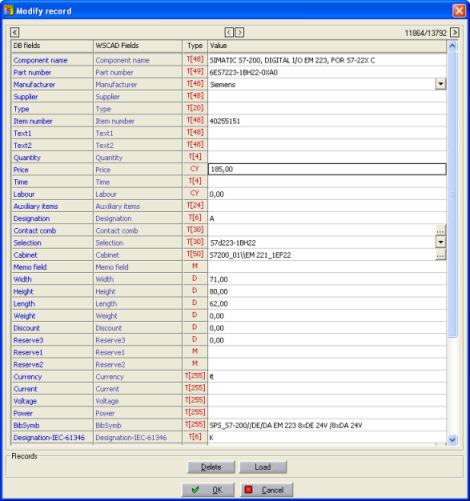The height and width of the screenshot is (501, 470).
Task: Expand the Manufacturer dropdown list
Action: click(x=440, y=84)
